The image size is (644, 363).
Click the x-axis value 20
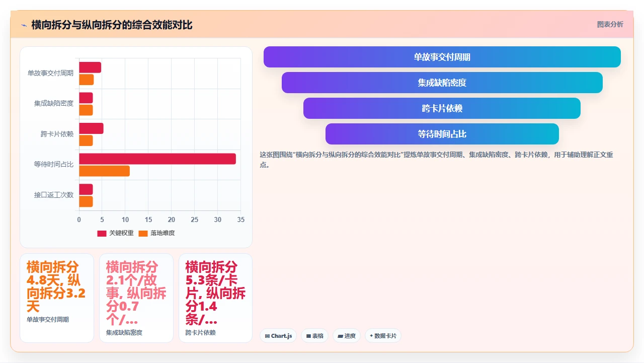coord(171,220)
